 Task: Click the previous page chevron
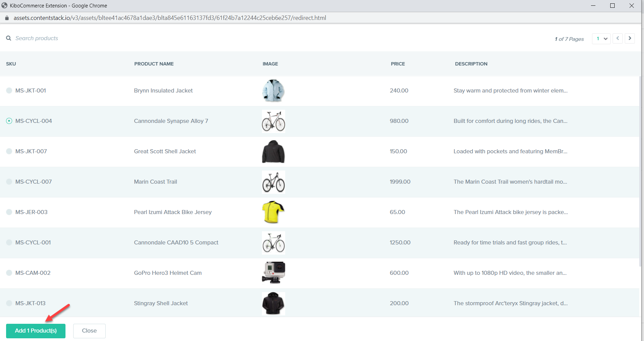617,38
